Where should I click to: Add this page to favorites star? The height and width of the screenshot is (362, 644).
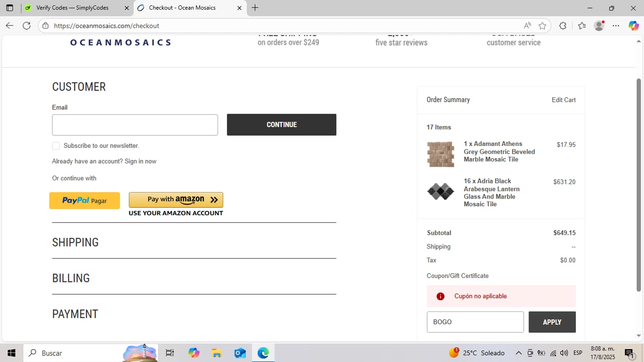(542, 26)
